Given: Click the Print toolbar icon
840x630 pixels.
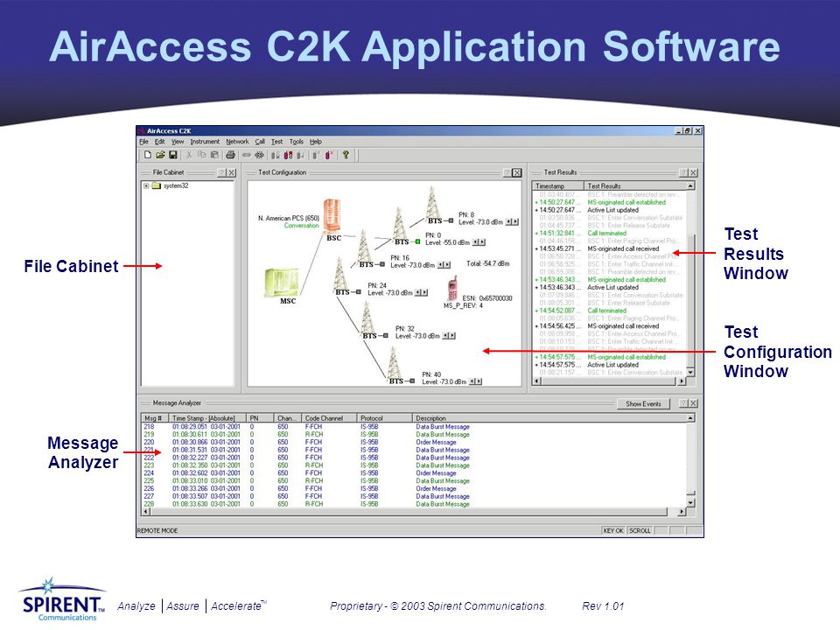Looking at the screenshot, I should point(230,156).
